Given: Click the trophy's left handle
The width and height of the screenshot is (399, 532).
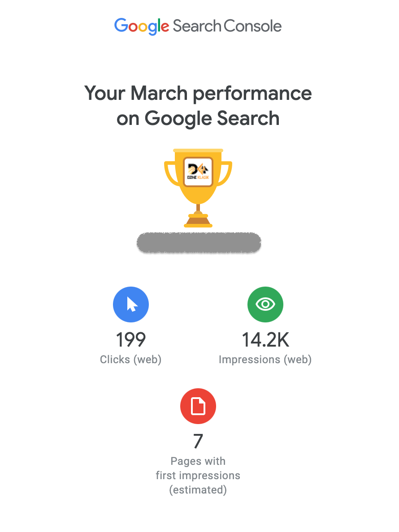Looking at the screenshot, I should point(171,174).
